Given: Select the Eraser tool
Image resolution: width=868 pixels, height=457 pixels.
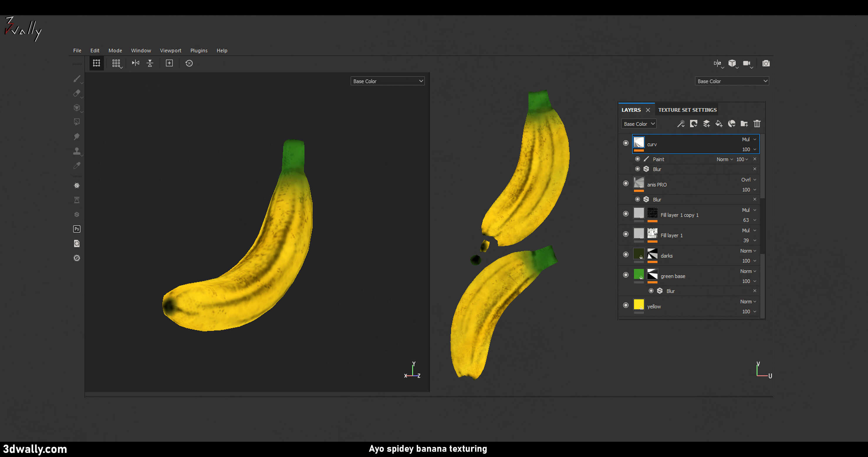Looking at the screenshot, I should coord(77,93).
